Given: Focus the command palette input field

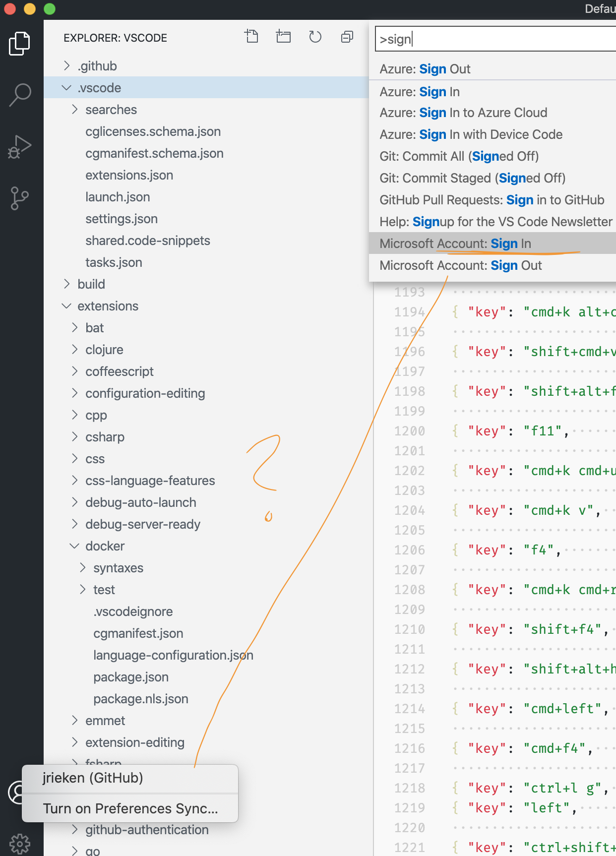Looking at the screenshot, I should point(495,39).
